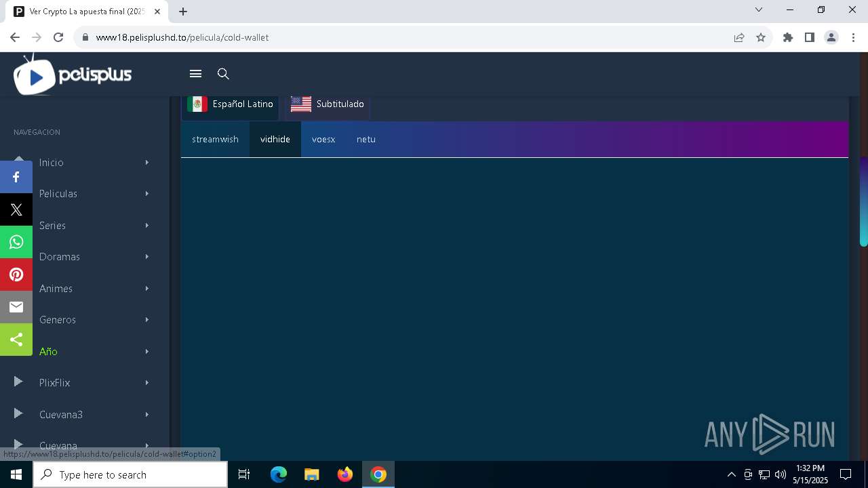
Task: Open Generos navigation link
Action: click(58, 320)
